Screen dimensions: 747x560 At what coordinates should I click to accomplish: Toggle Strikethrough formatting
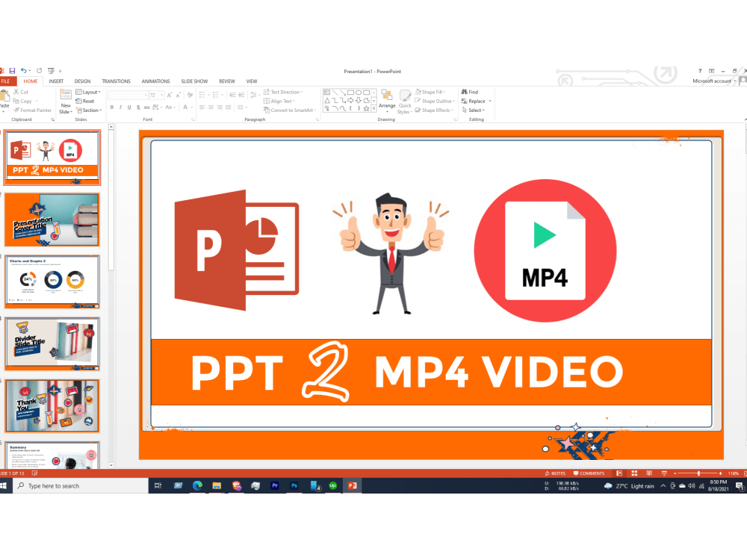click(146, 107)
